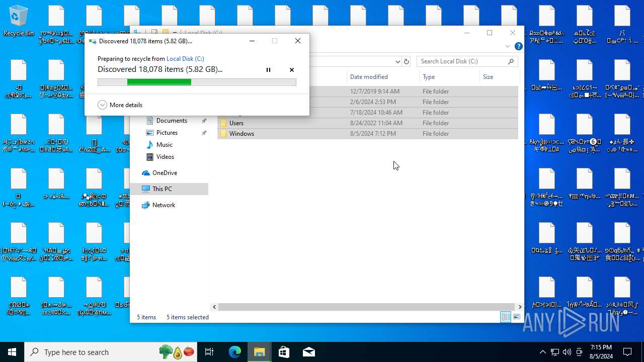Open the Notification center icon
The width and height of the screenshot is (644, 362).
pos(628,352)
